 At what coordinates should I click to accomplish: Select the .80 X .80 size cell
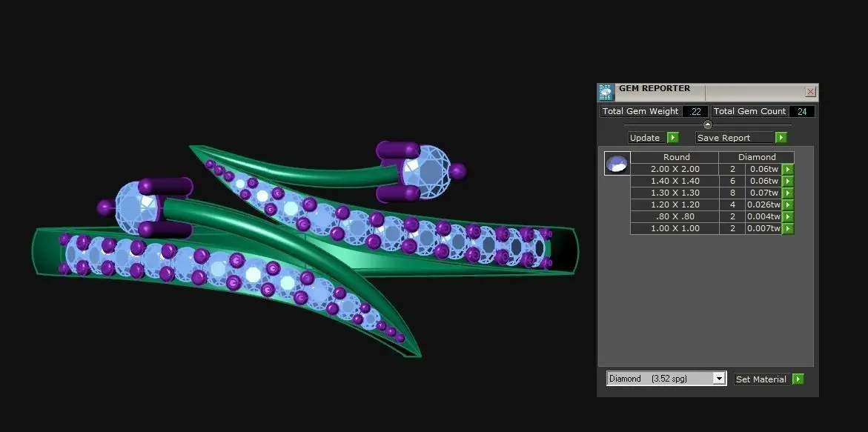click(675, 217)
